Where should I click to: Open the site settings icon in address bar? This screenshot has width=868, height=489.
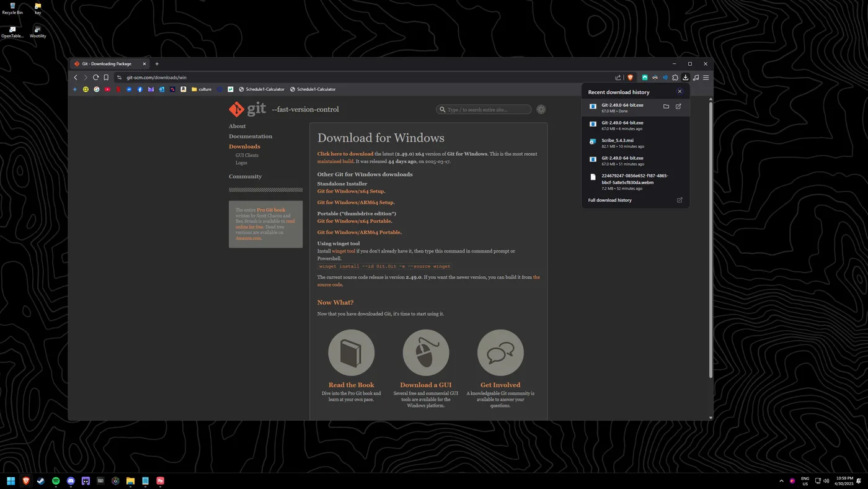(x=119, y=78)
